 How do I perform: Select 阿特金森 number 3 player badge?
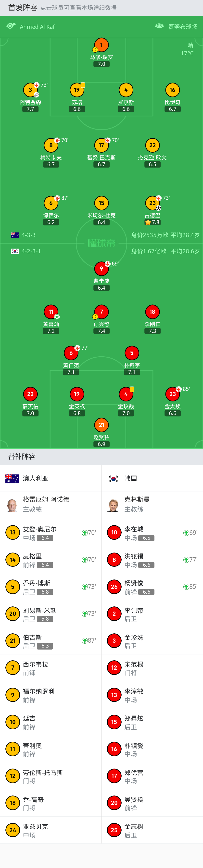(x=30, y=90)
